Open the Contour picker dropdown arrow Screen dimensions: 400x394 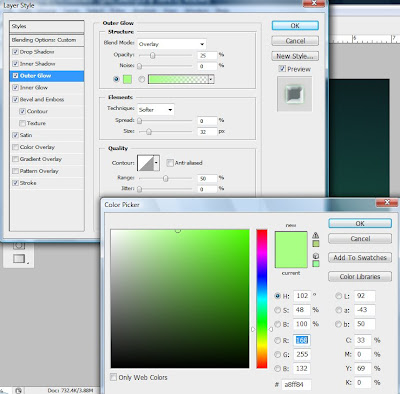[x=156, y=163]
